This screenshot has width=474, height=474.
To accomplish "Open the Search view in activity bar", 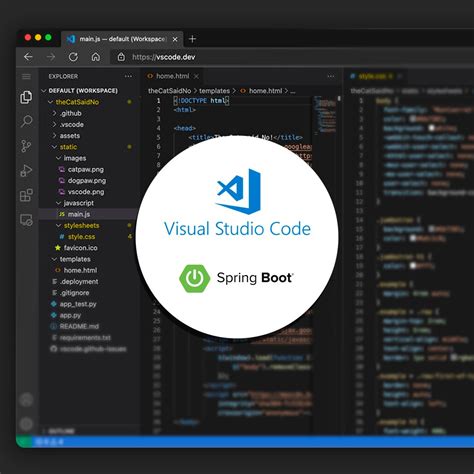I will pyautogui.click(x=26, y=121).
